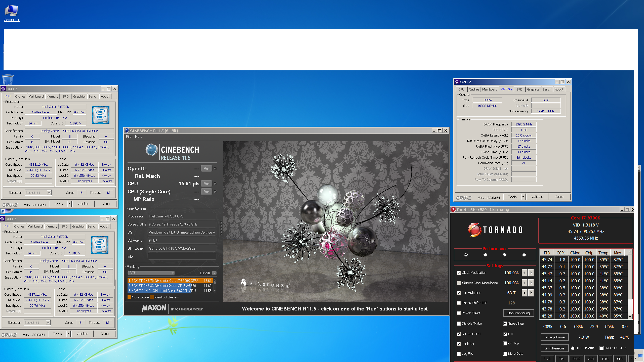Open the Recycle Bin desktop icon
Image resolution: width=644 pixels, height=362 pixels.
pos(8,80)
